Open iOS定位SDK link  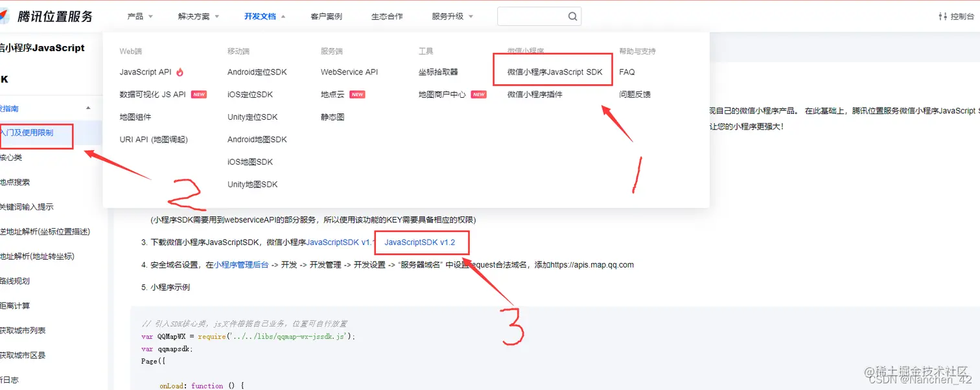tap(250, 95)
